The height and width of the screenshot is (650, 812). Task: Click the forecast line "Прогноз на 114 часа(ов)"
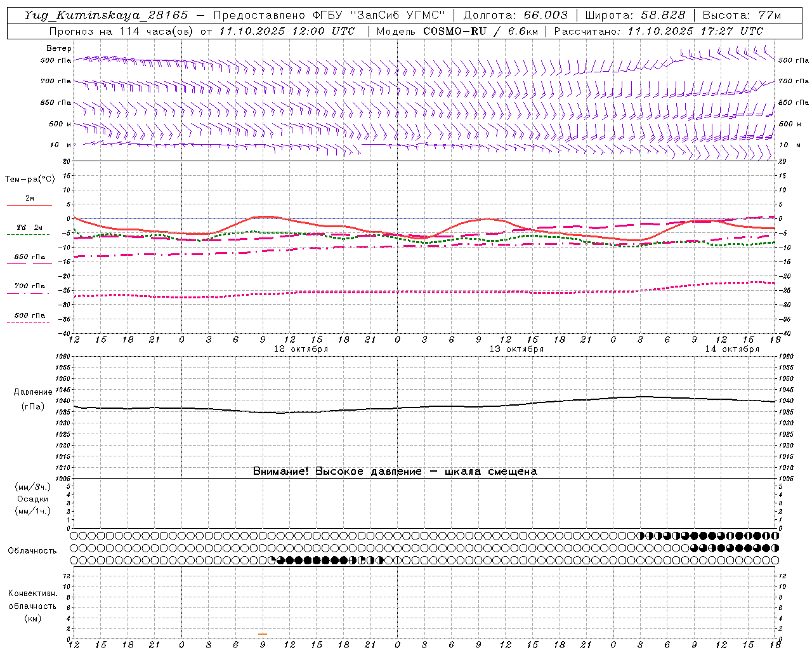[x=122, y=31]
